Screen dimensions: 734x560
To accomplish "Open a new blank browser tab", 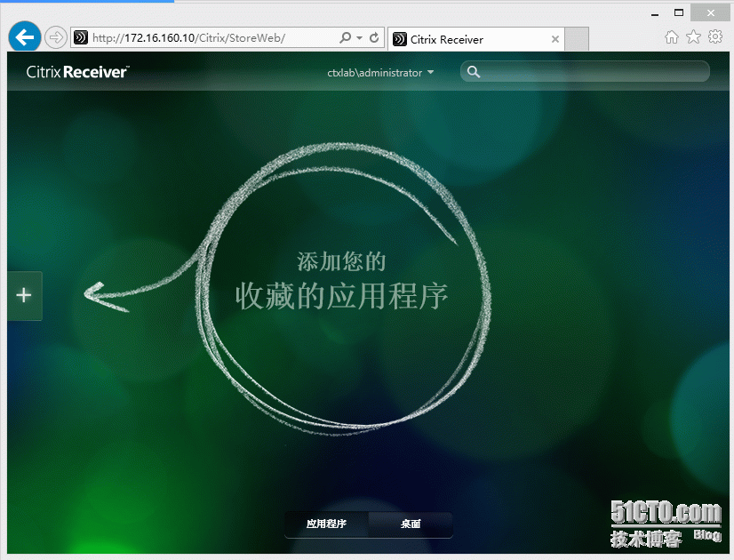I will [x=577, y=39].
